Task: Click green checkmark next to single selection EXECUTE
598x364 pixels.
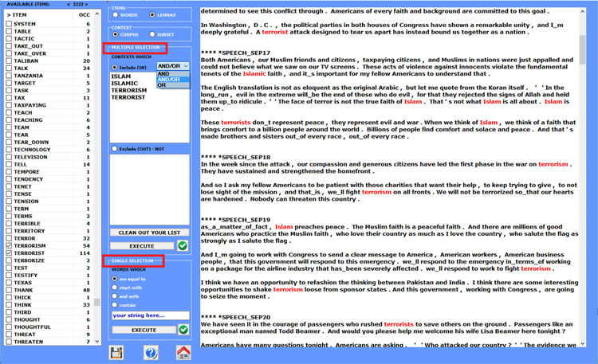Action: click(183, 330)
